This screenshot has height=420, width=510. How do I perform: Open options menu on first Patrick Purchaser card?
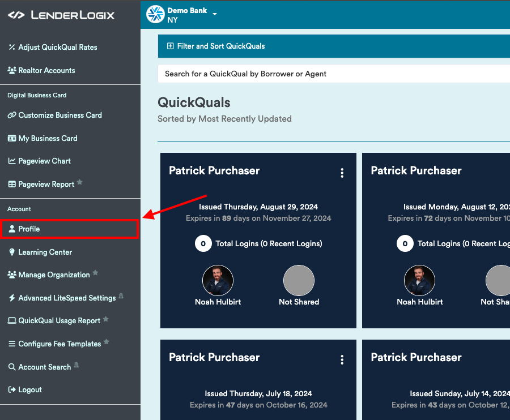point(342,173)
